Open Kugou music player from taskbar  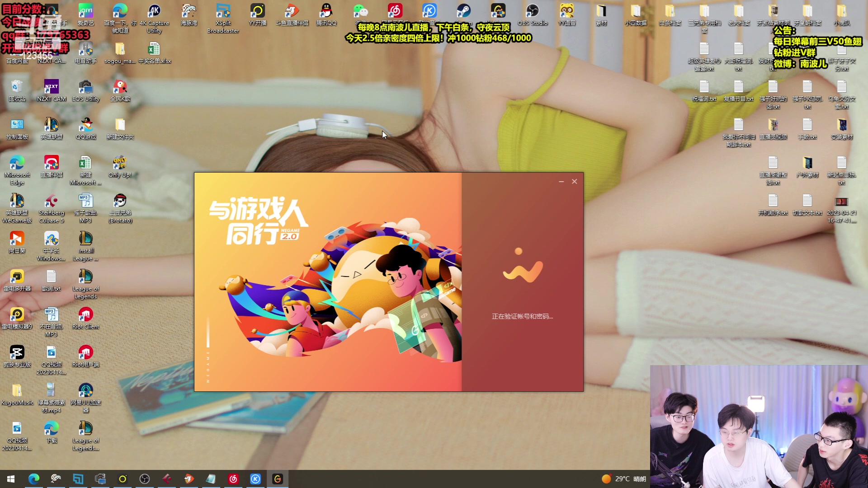click(x=255, y=479)
